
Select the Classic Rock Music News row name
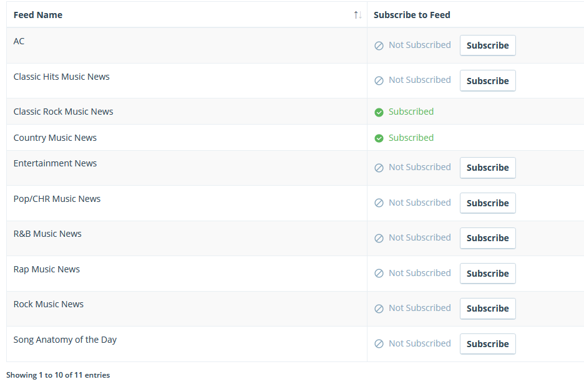pos(63,112)
